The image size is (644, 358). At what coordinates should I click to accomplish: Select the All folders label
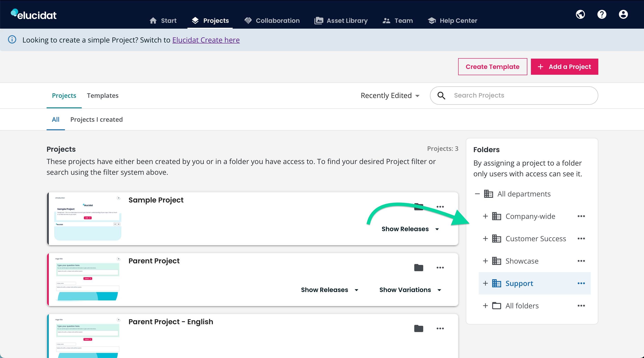(x=522, y=306)
